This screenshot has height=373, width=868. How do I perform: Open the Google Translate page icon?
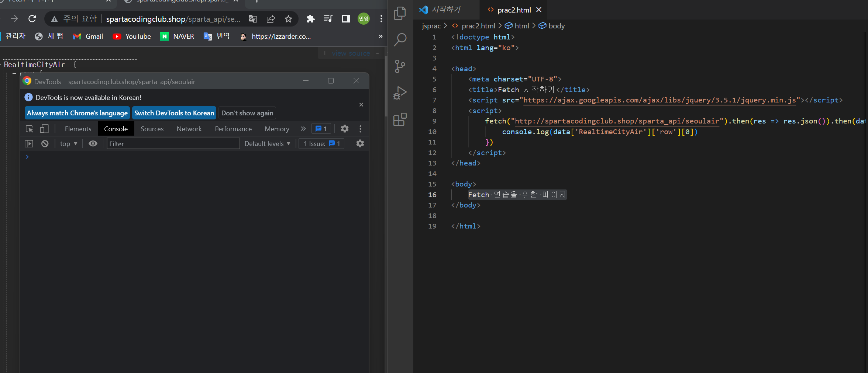pyautogui.click(x=253, y=19)
